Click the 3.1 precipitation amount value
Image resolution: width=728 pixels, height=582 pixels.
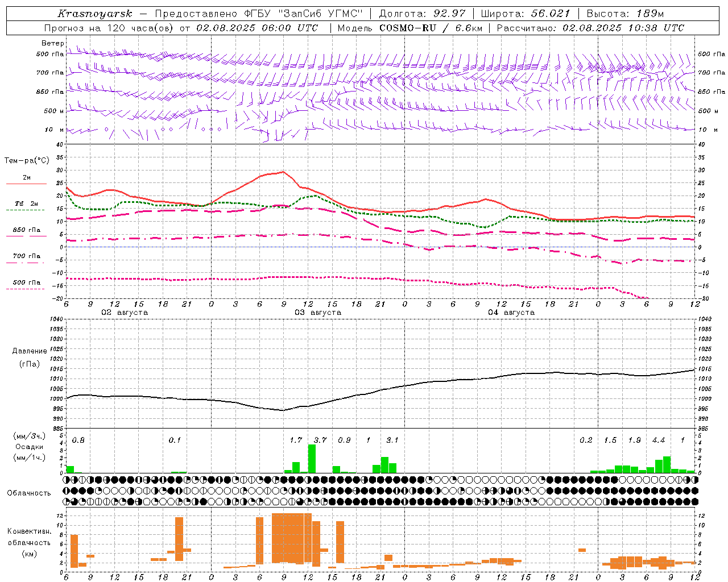[x=392, y=440]
